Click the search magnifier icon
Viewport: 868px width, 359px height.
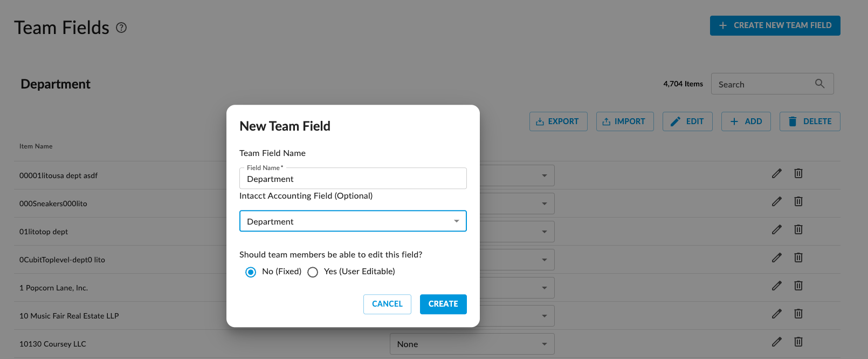[819, 84]
